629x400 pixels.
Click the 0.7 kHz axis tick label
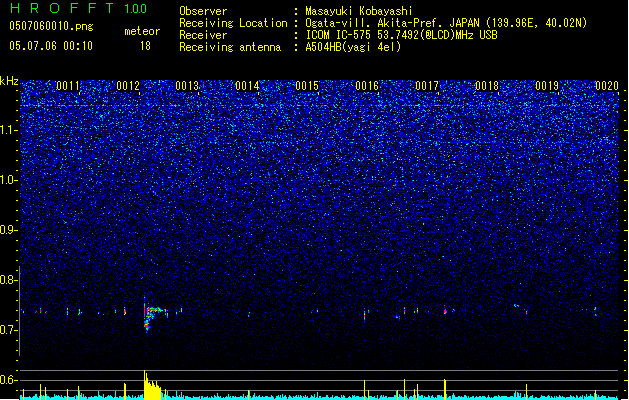pyautogui.click(x=9, y=330)
